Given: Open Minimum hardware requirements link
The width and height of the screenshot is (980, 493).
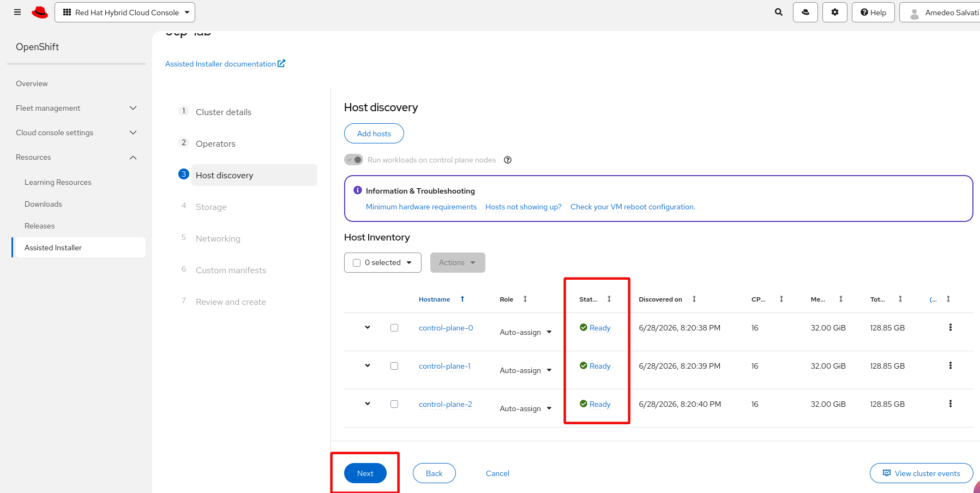Looking at the screenshot, I should pyautogui.click(x=421, y=207).
